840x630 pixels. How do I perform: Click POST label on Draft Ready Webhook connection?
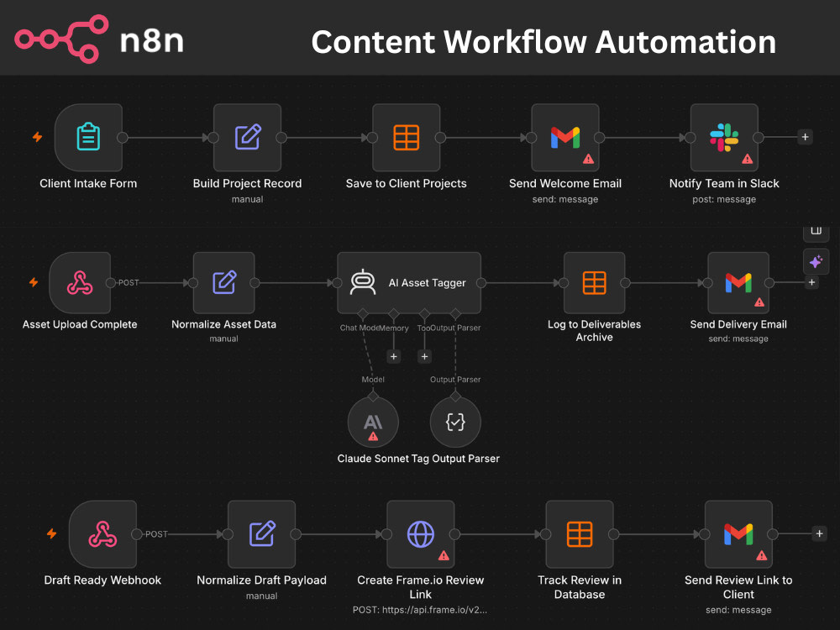tap(156, 534)
